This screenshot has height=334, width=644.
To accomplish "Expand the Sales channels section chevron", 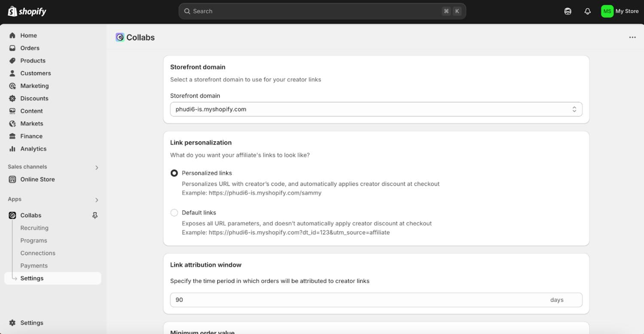I will [x=97, y=167].
